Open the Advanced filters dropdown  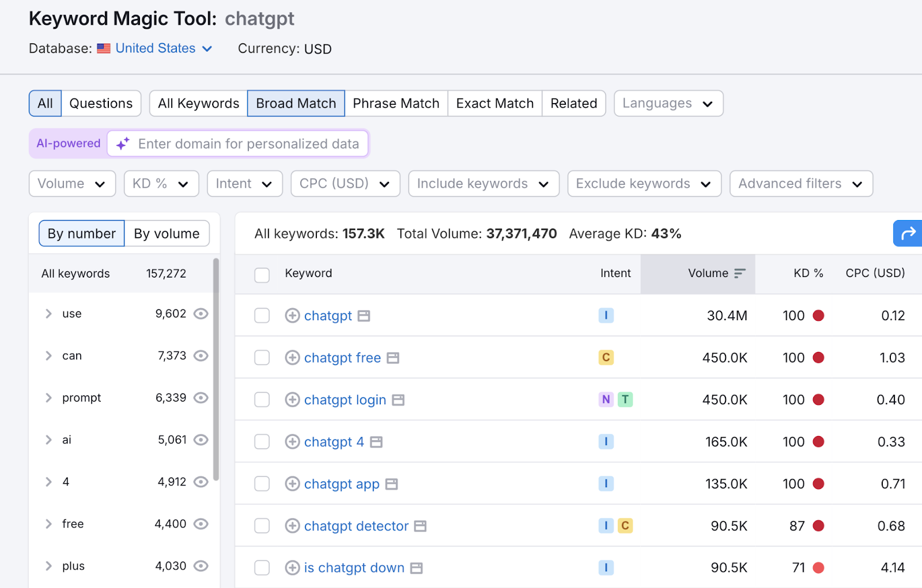[800, 183]
